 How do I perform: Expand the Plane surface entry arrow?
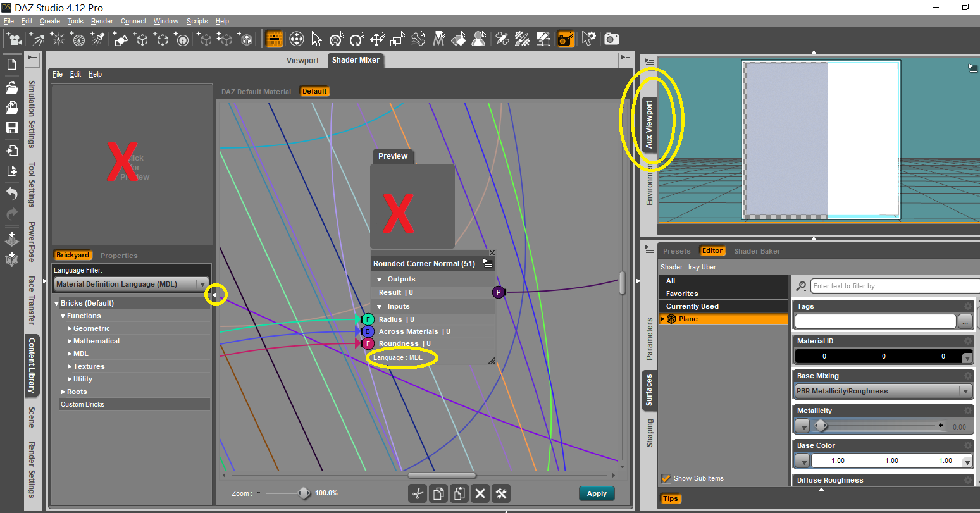tap(662, 319)
